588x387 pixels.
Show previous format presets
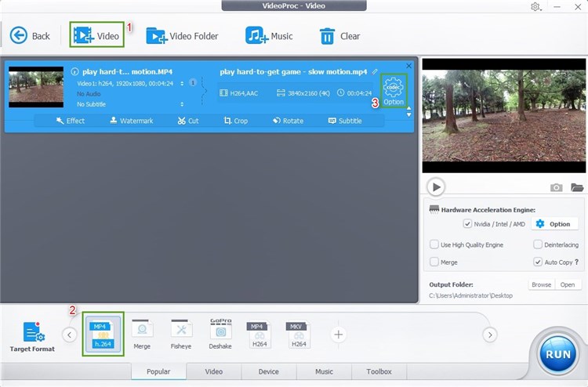(70, 335)
